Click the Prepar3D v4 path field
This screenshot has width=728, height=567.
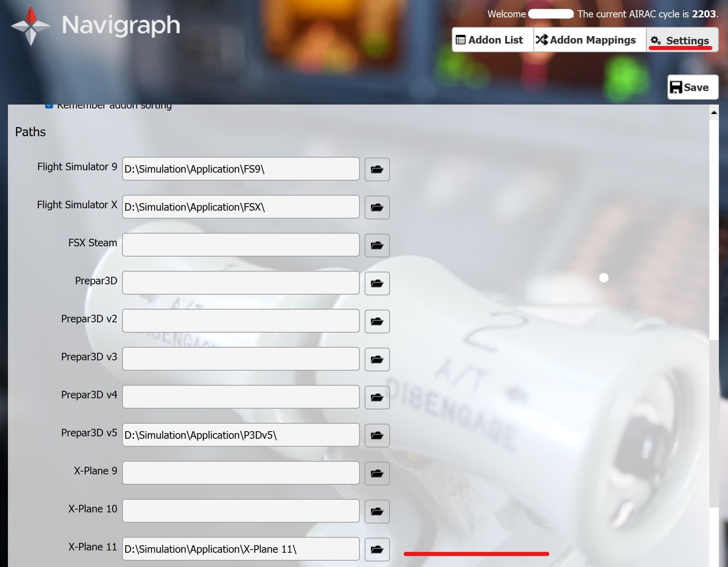click(241, 397)
